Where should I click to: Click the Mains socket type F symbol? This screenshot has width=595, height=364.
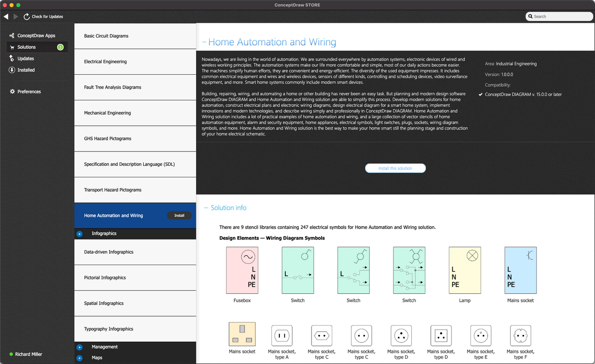[x=521, y=335]
